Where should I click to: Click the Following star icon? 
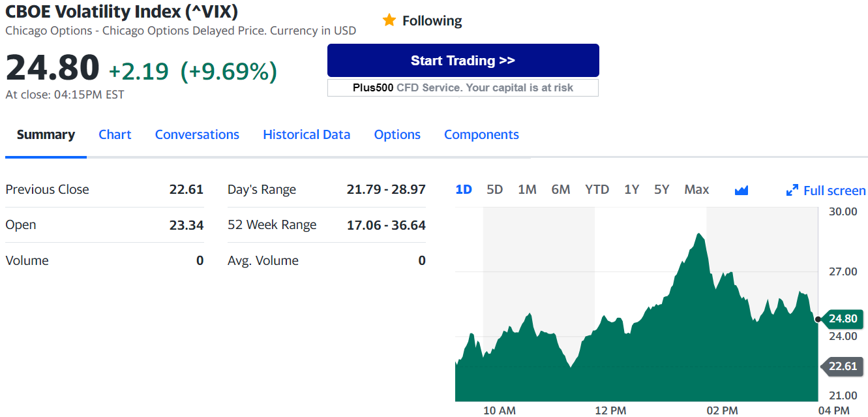point(389,20)
